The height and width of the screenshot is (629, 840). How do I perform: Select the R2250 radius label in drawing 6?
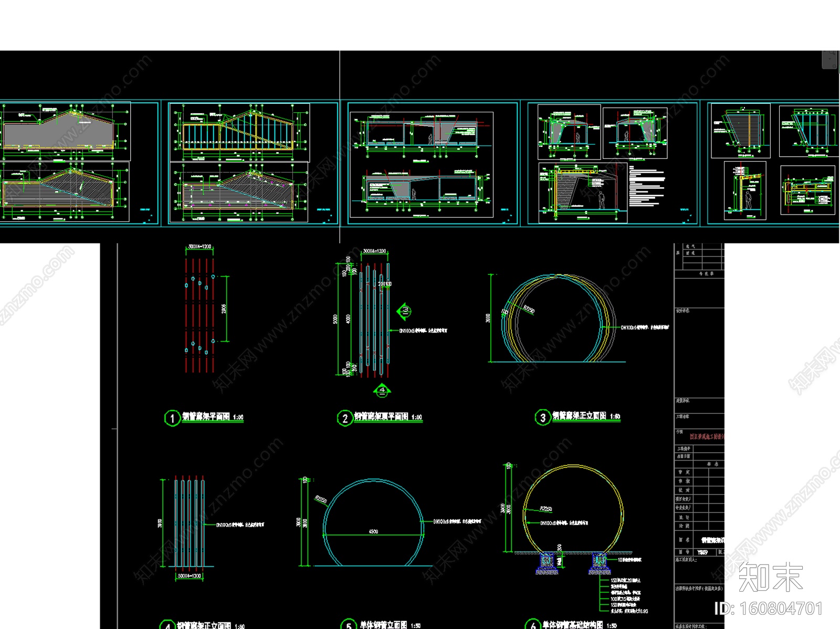pyautogui.click(x=546, y=509)
